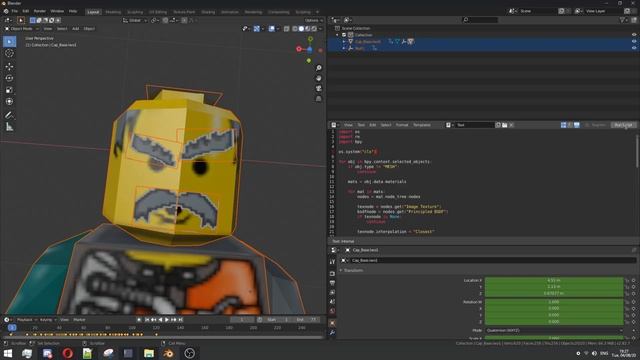Open Quaternion rotation Mode dropdown

[x=554, y=330]
